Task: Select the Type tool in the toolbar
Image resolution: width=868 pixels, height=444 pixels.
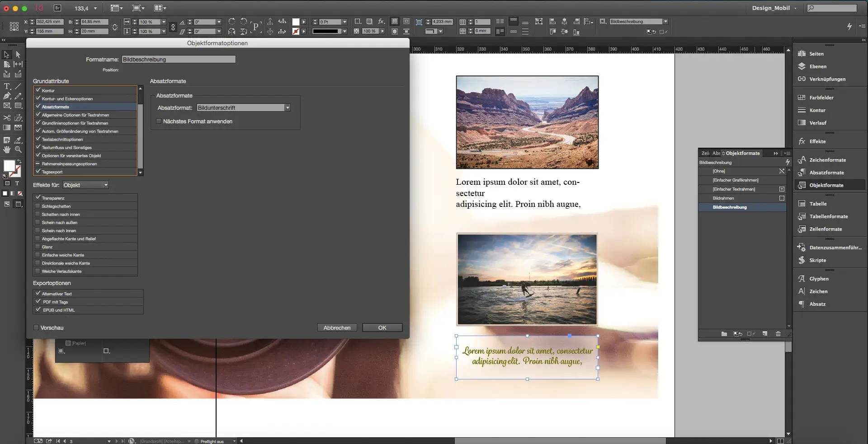Action: [7, 86]
